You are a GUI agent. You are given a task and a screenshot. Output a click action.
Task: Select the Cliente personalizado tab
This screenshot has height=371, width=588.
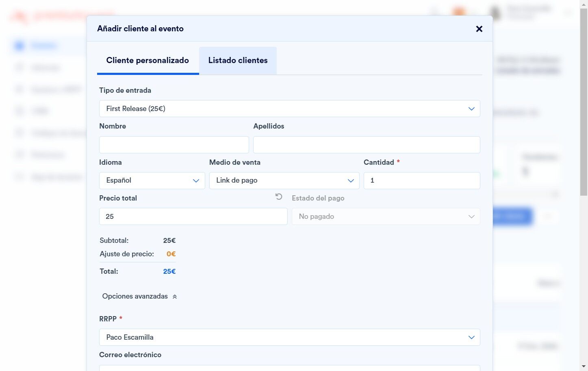(148, 61)
